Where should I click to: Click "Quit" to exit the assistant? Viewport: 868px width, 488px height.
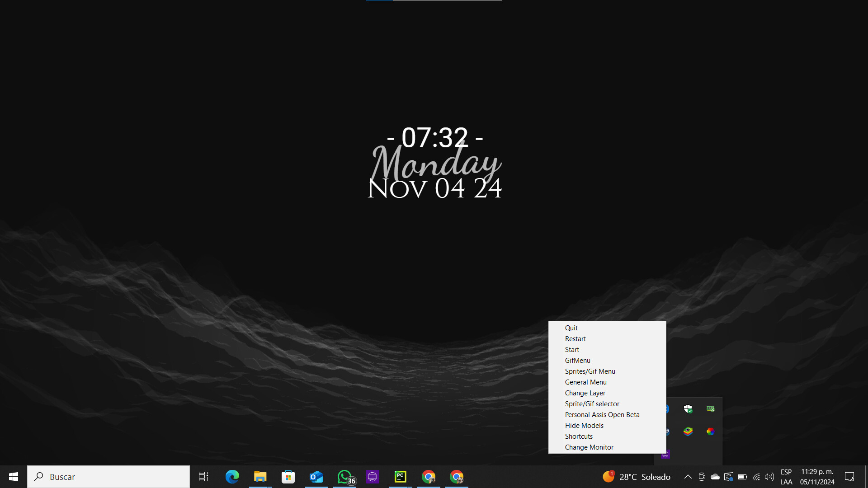[571, 328]
